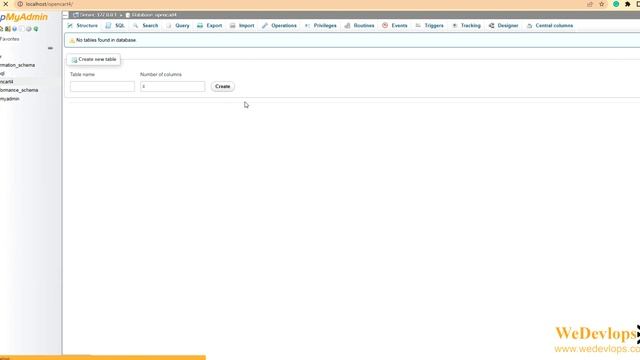Switch to the Routines tab
Screen dimensions: 640x360
click(x=360, y=25)
